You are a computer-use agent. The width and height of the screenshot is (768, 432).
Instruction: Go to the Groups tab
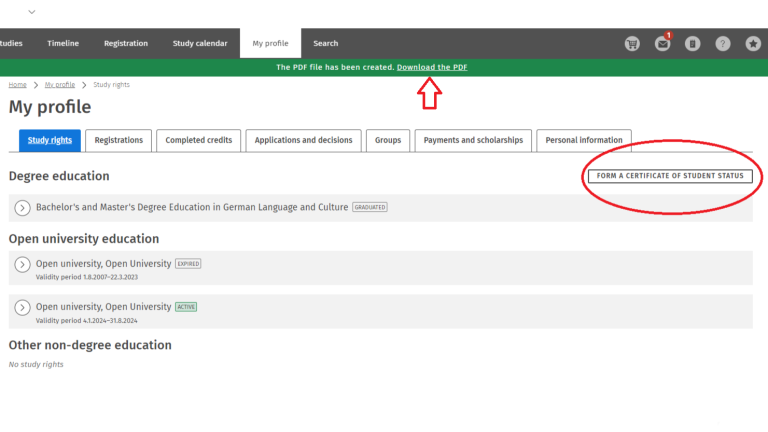[x=388, y=140]
